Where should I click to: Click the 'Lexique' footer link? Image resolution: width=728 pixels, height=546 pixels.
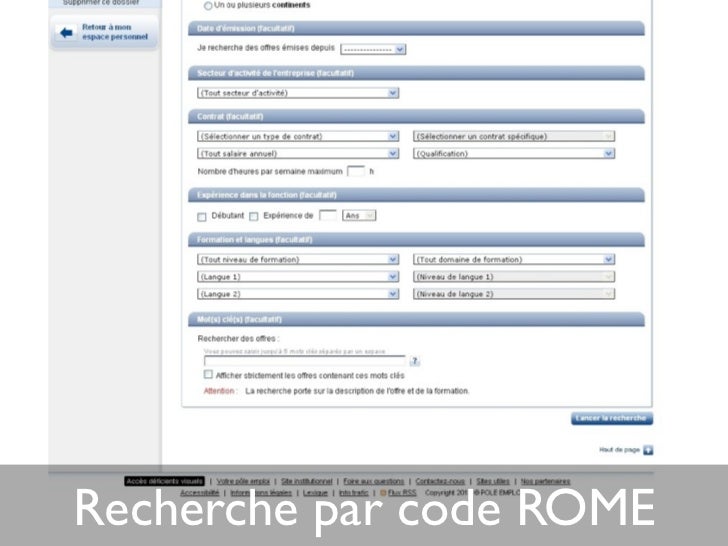pyautogui.click(x=315, y=493)
